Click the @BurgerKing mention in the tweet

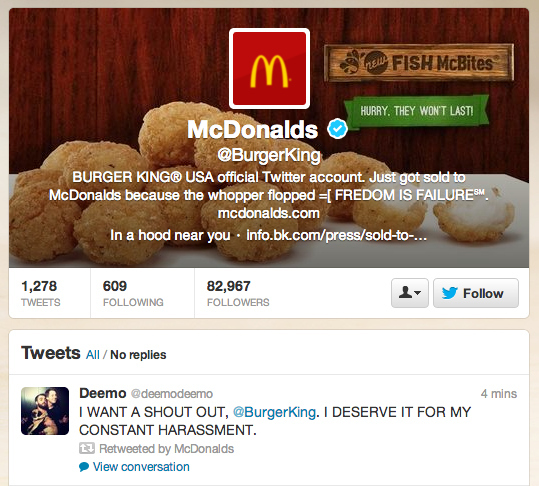[274, 412]
